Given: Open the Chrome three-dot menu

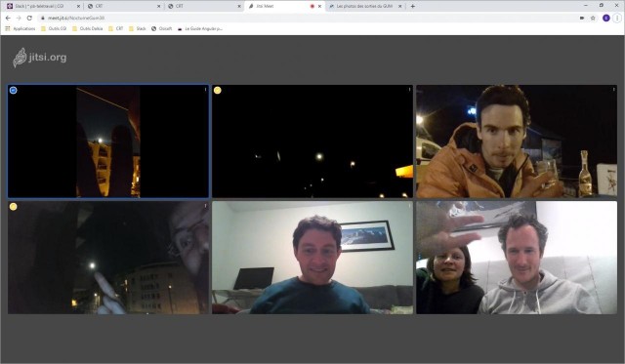Looking at the screenshot, I should (x=617, y=18).
